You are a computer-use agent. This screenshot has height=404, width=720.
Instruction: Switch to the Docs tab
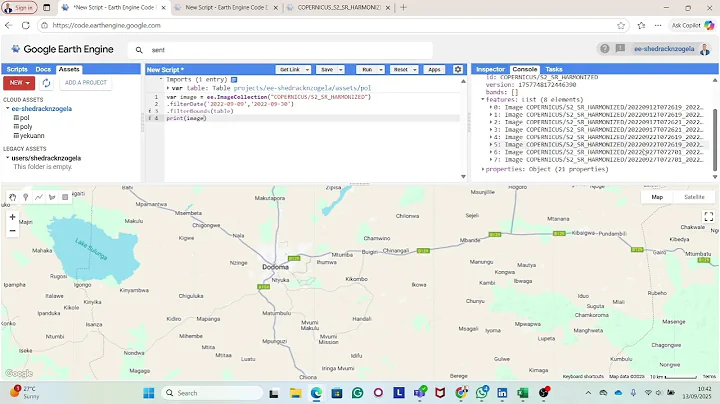43,69
